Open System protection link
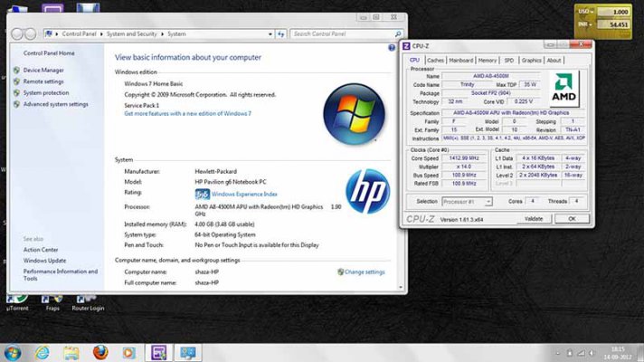 pos(45,93)
